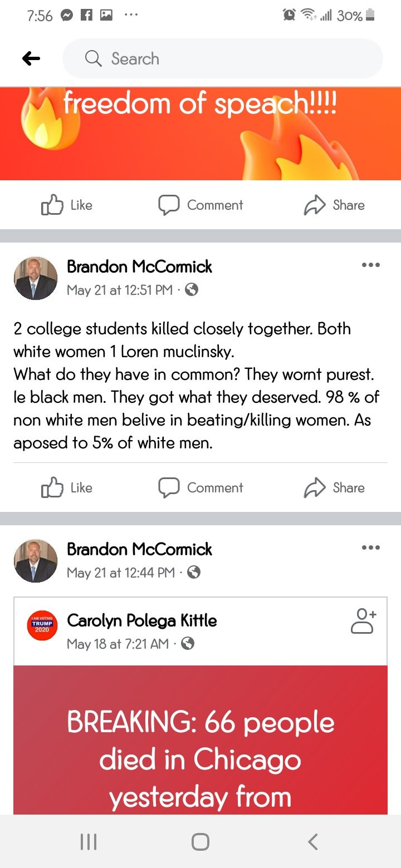Open options menu for the 12:51 PM post
The image size is (401, 868).
tap(370, 265)
